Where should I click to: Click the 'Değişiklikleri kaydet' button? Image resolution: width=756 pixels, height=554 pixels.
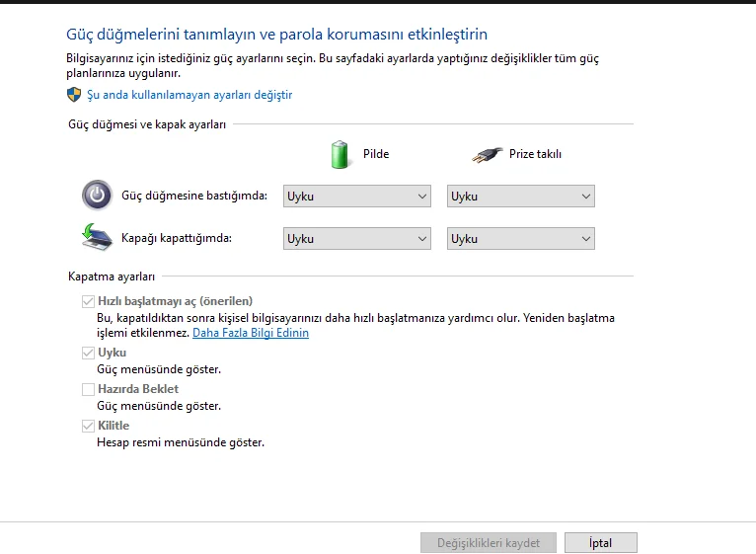coord(489,543)
